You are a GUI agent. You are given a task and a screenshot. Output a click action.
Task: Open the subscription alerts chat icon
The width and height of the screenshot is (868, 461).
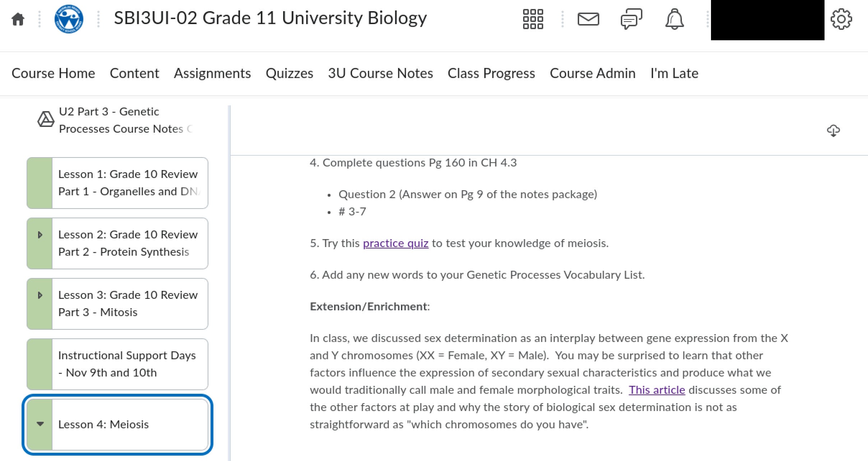tap(631, 19)
